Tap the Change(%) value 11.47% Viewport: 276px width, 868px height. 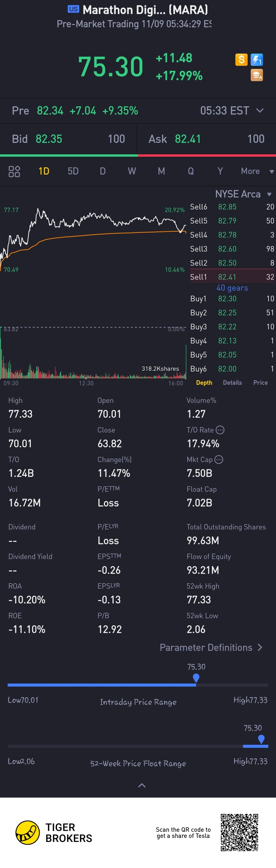pyautogui.click(x=114, y=473)
